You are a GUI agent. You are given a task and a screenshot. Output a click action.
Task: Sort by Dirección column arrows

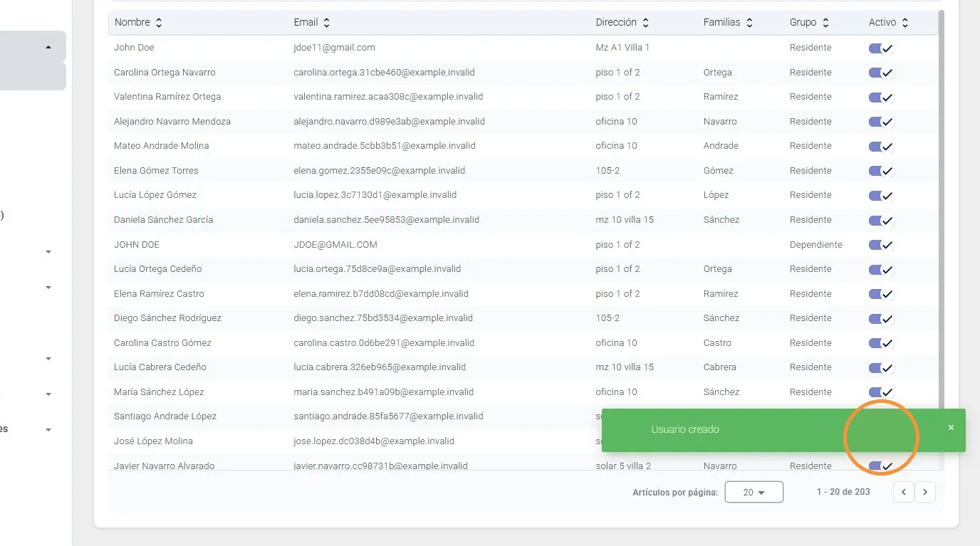[x=645, y=23]
